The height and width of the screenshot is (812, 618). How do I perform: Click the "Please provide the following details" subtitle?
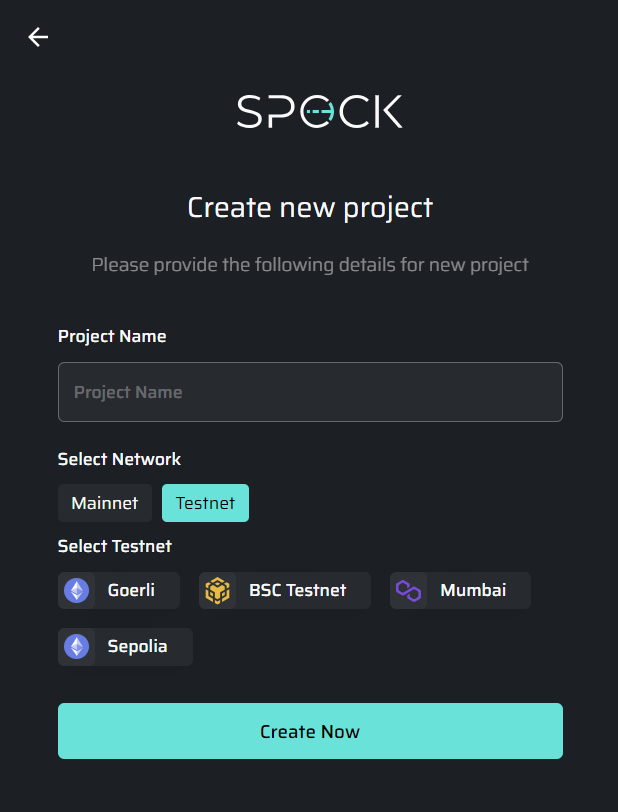click(x=310, y=265)
